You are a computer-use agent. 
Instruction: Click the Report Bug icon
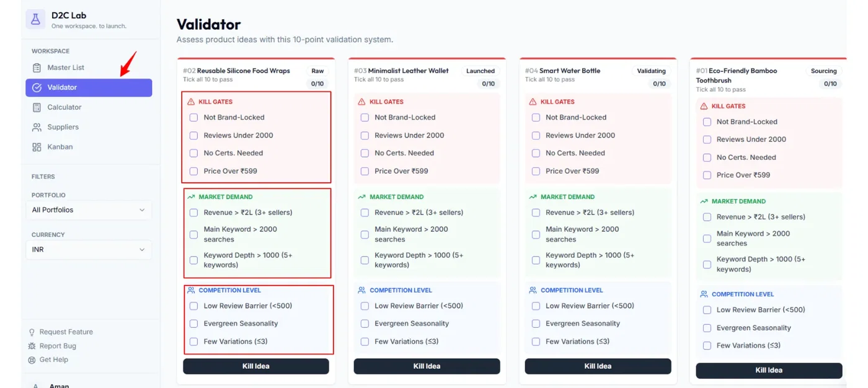point(32,346)
